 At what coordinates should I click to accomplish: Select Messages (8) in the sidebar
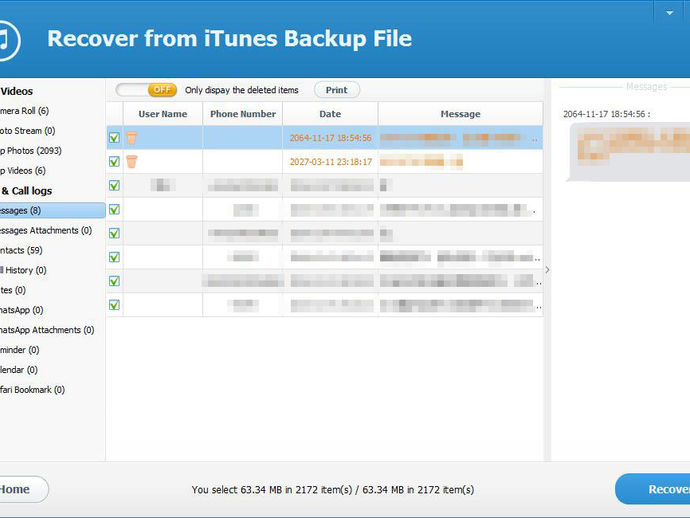52,210
